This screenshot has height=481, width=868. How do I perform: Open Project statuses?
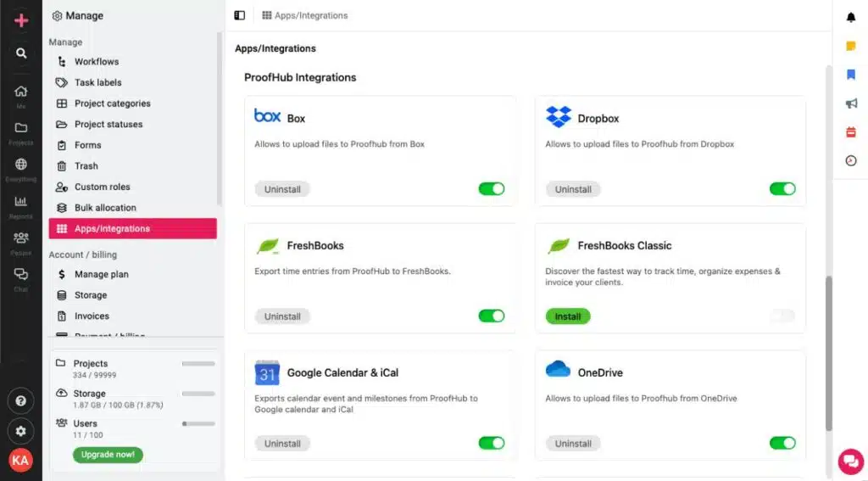[133, 124]
